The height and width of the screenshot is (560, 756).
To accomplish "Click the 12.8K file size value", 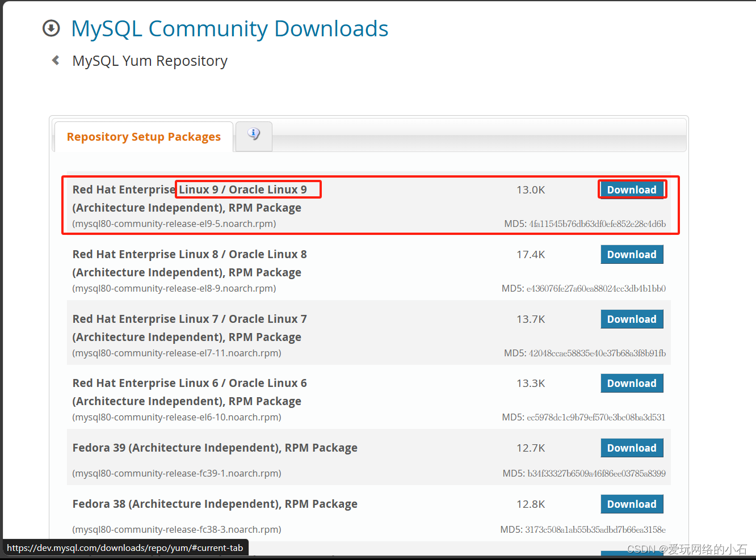I will 531,504.
